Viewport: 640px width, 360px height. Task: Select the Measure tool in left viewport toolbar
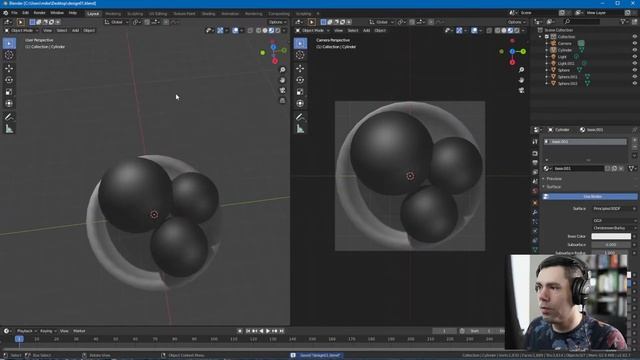(9, 129)
